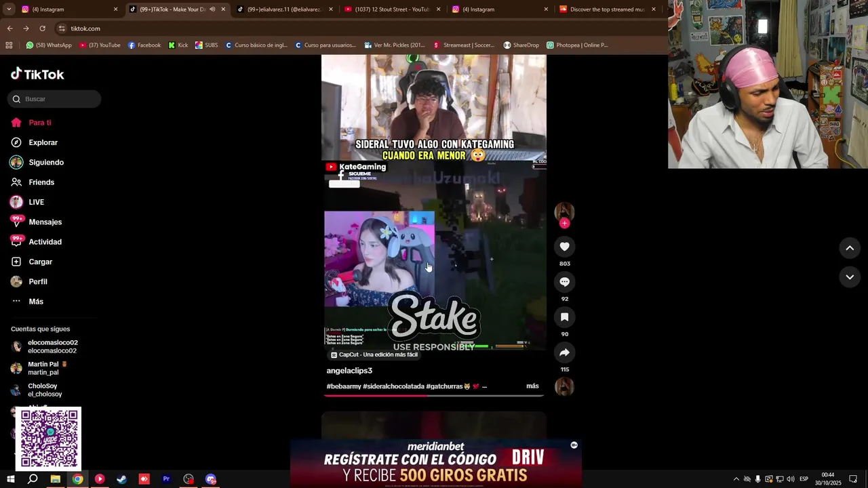The width and height of the screenshot is (868, 488).
Task: Go to the next video with down arrow
Action: (850, 277)
